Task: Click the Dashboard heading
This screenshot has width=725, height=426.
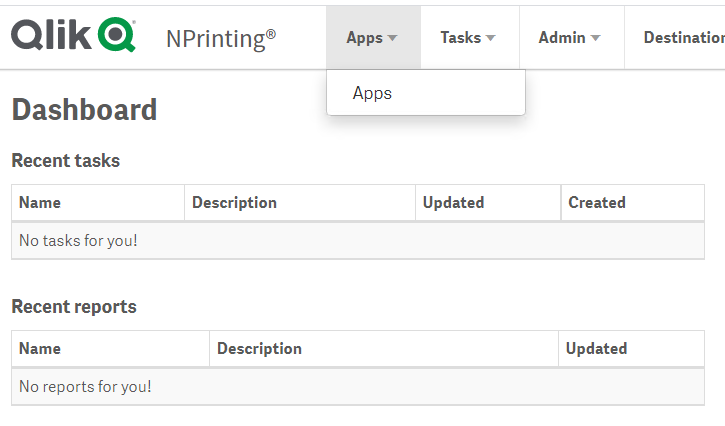Action: pyautogui.click(x=84, y=110)
